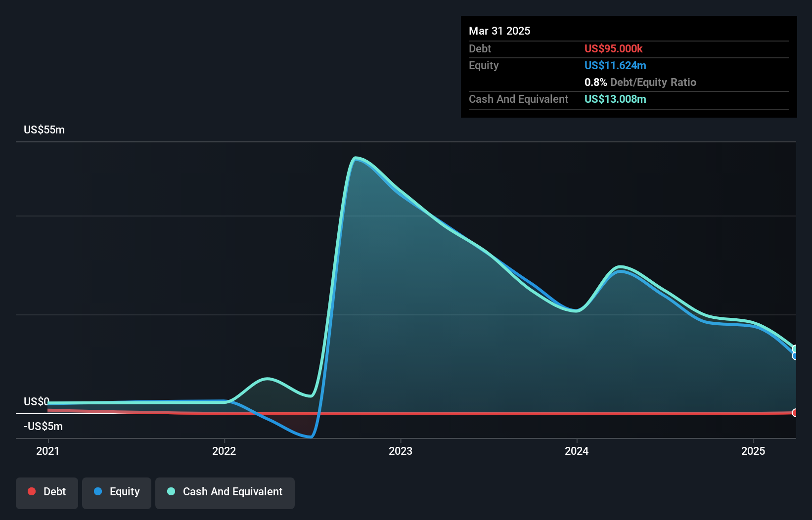
Task: Click the US$0 y-axis label
Action: [x=37, y=401]
